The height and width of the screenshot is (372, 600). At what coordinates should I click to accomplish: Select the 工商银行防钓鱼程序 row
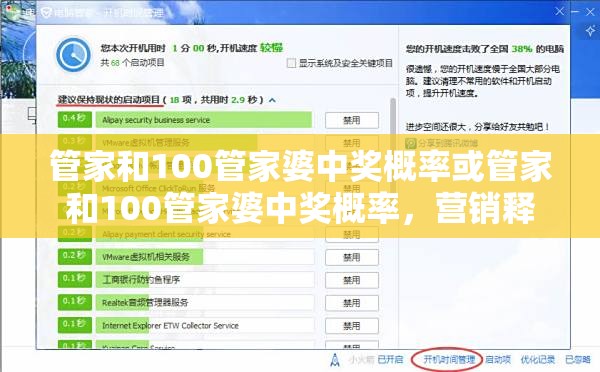coord(205,280)
